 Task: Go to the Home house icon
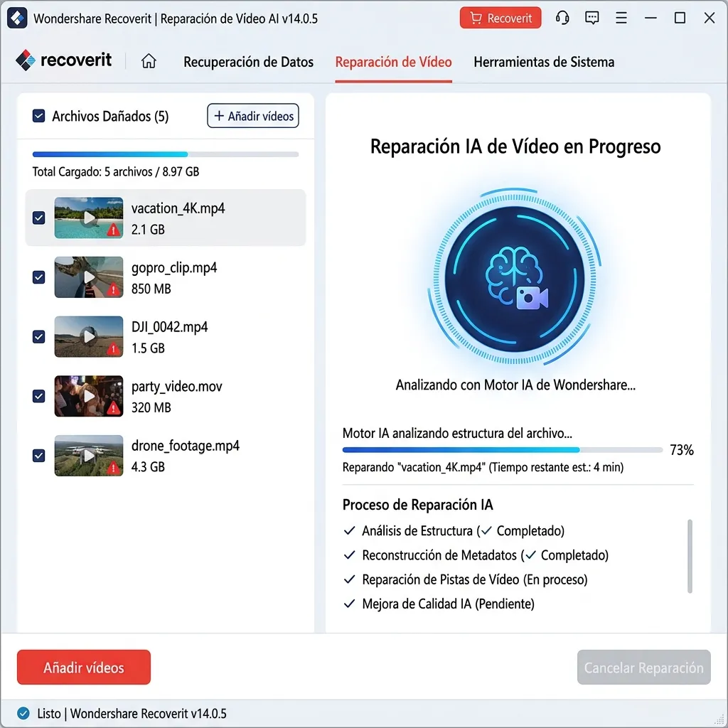pos(149,61)
